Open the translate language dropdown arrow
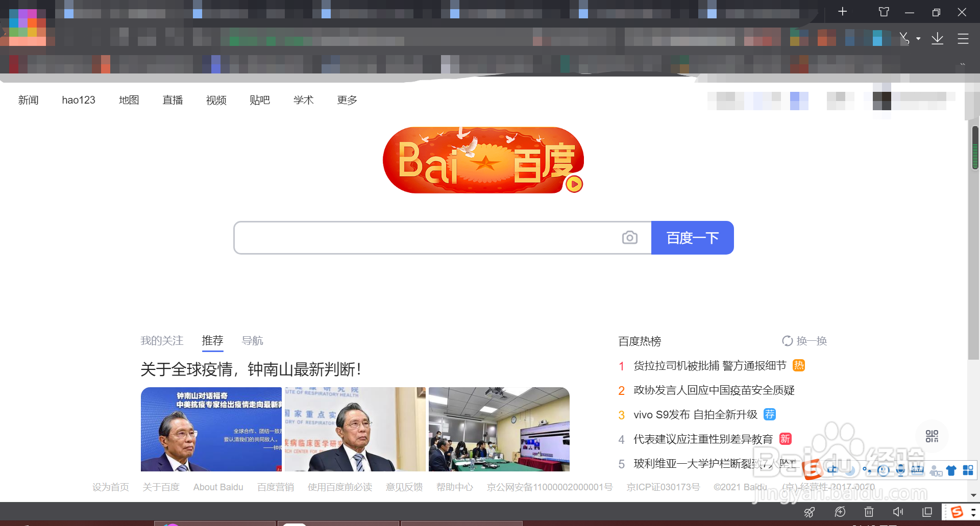The height and width of the screenshot is (526, 980). click(919, 38)
